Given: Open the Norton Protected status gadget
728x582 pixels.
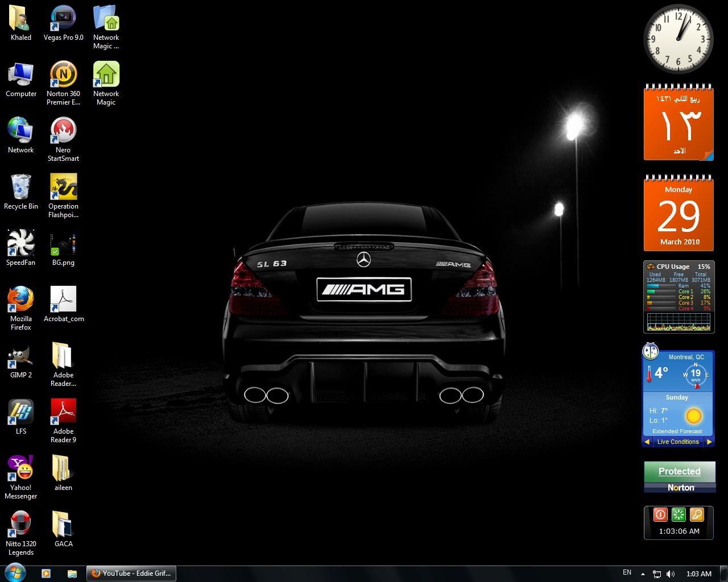Looking at the screenshot, I should pyautogui.click(x=680, y=477).
